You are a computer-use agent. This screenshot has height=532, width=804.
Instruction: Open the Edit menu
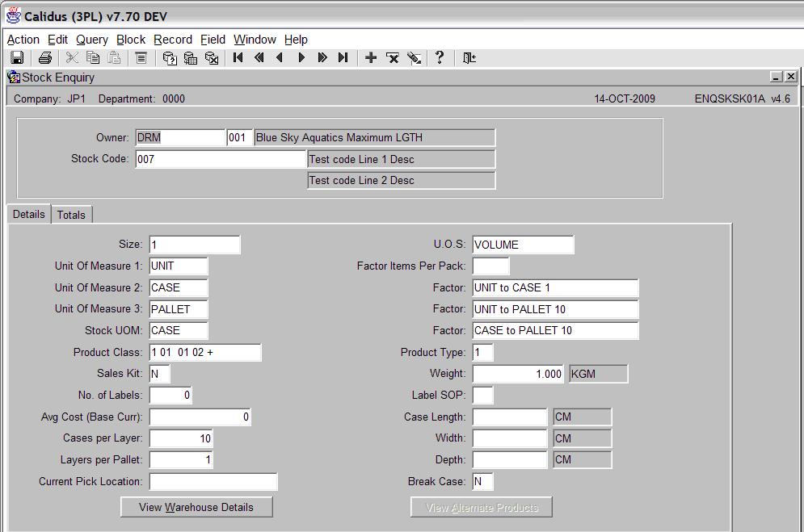[57, 40]
